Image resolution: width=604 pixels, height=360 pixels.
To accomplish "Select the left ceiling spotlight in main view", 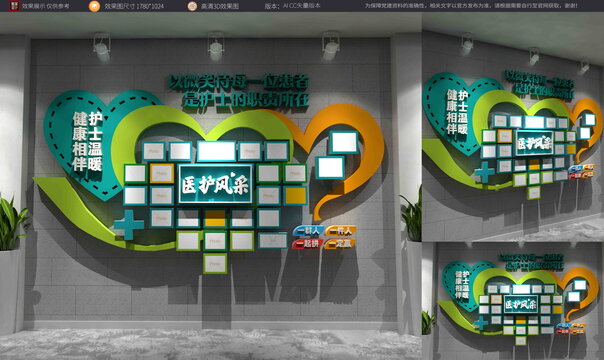I will click(102, 47).
